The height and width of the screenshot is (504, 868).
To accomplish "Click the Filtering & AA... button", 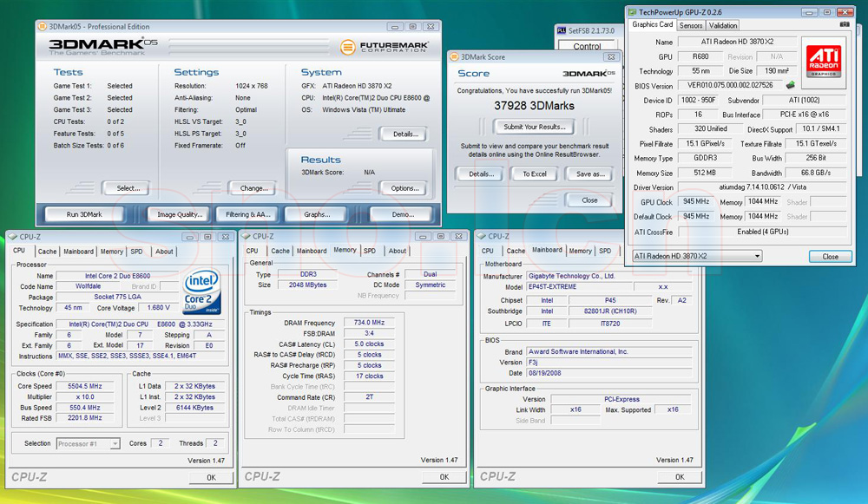I will (x=248, y=214).
